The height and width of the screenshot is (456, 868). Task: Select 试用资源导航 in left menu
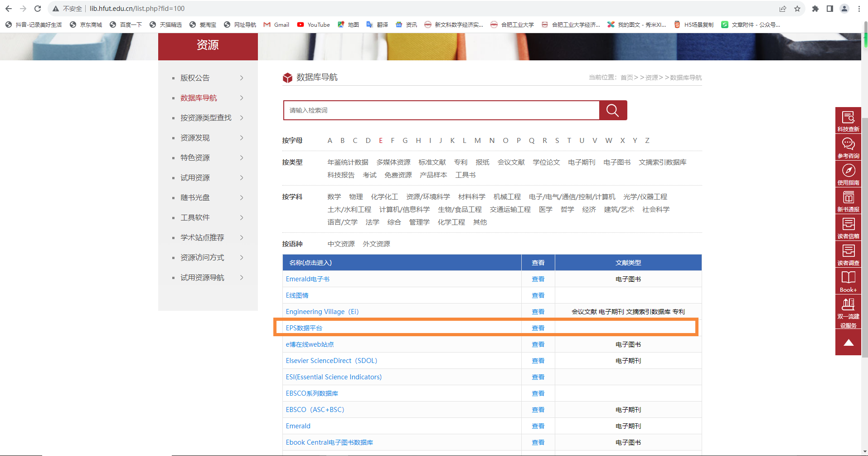point(202,278)
